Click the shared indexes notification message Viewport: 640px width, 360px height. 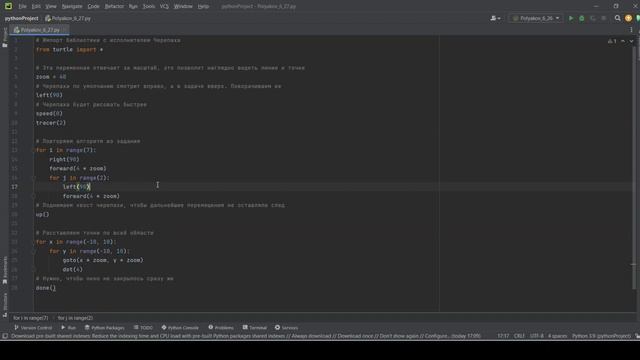click(246, 336)
